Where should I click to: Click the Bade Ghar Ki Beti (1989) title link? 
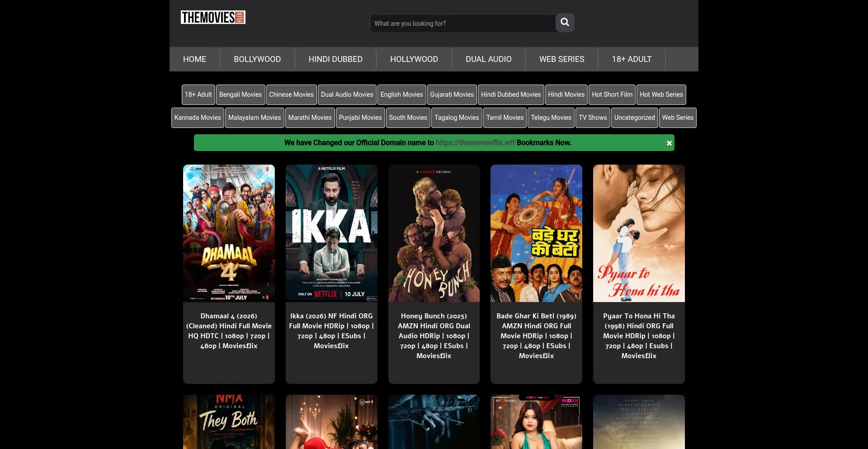pos(536,336)
